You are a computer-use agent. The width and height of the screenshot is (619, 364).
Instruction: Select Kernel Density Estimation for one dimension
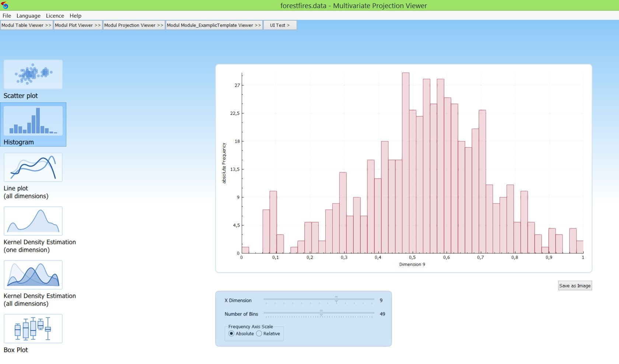click(33, 221)
